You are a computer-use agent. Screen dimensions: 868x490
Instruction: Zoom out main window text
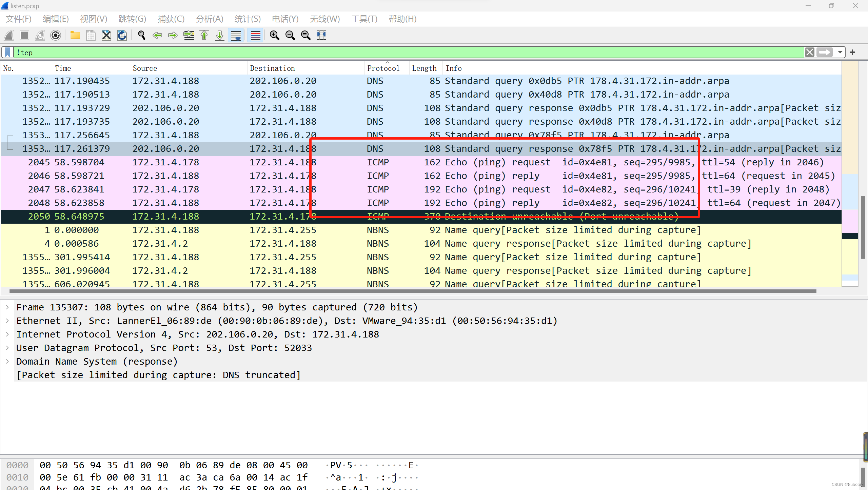290,35
